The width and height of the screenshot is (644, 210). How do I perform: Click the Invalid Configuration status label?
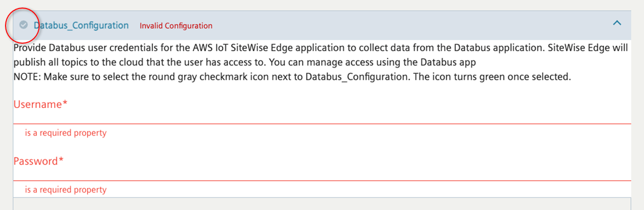pos(176,26)
